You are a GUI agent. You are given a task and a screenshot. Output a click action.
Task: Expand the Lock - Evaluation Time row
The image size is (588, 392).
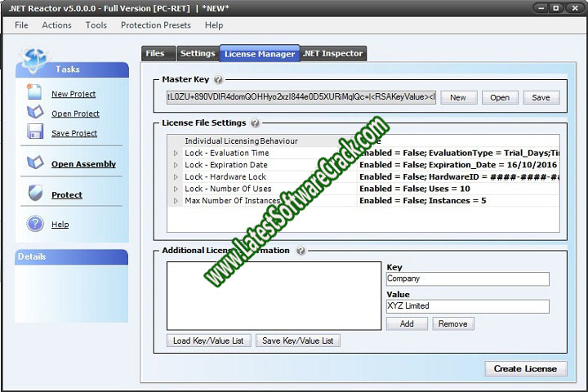click(x=175, y=154)
